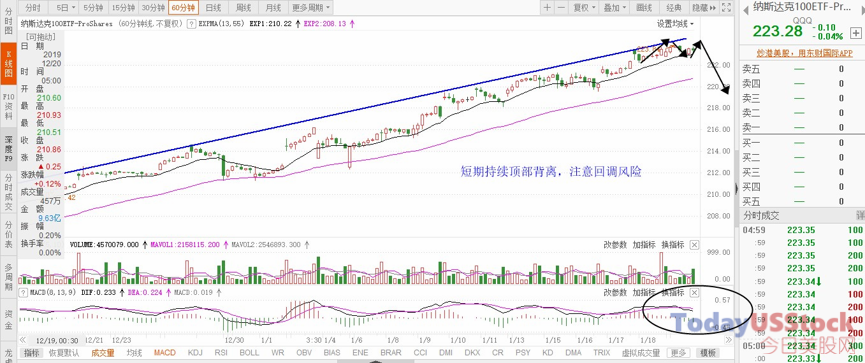865x363 pixels.
Task: Select 成交量 indicator
Action: 103,353
